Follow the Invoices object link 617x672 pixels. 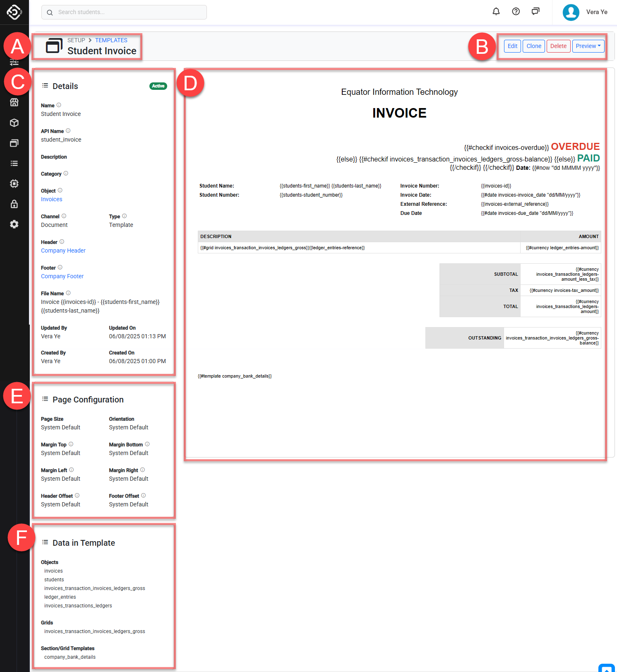[x=52, y=199]
